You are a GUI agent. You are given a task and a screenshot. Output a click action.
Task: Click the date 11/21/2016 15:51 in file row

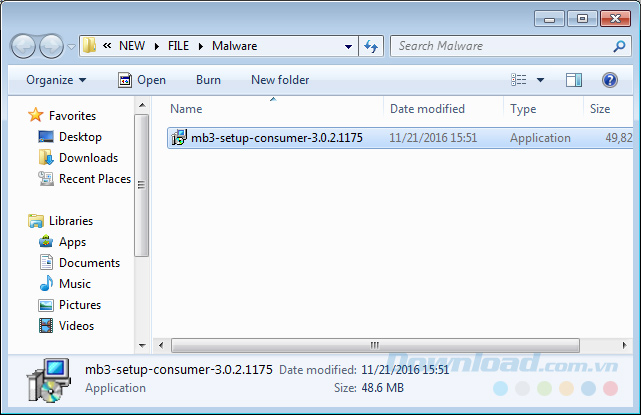point(433,138)
